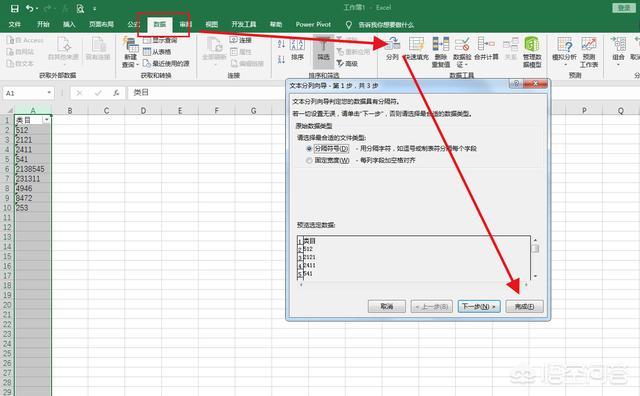
Task: Click the Forecast Sheet (预测工作表) icon
Action: pyautogui.click(x=589, y=44)
